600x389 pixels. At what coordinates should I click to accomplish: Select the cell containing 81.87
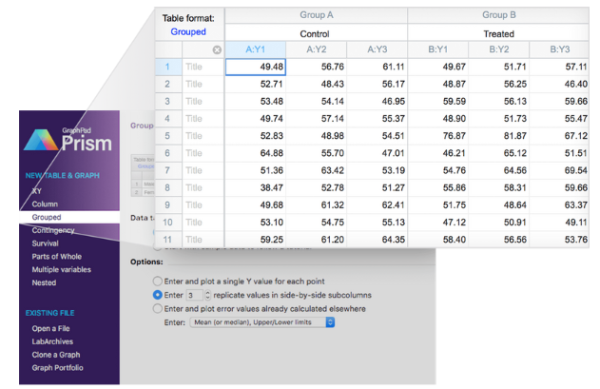pos(499,136)
